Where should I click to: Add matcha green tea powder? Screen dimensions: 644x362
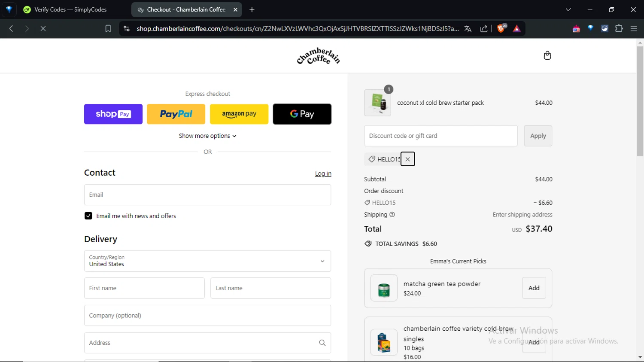[x=534, y=288]
